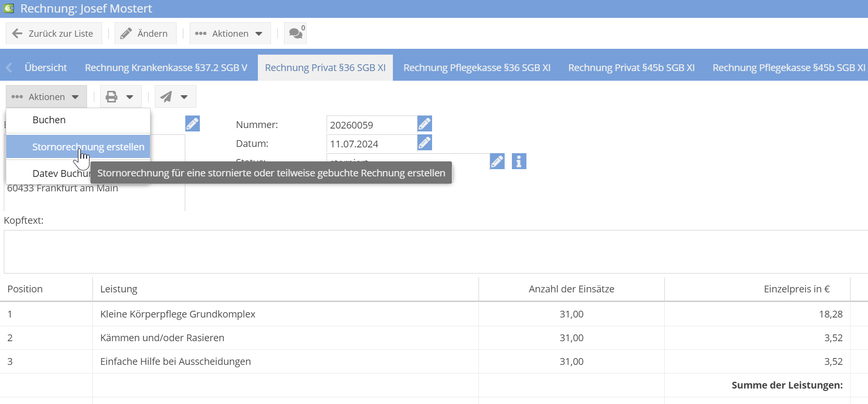Choose Buchen from the Aktionen menu

tap(49, 120)
